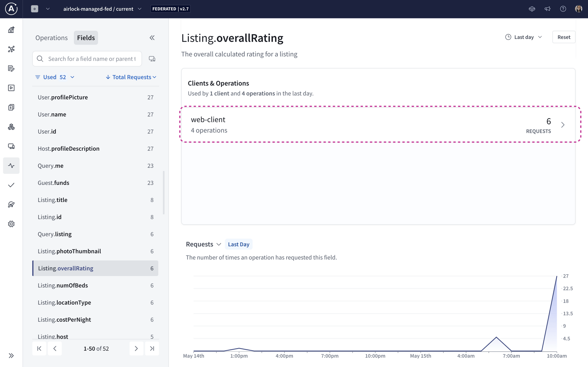Toggle the Used filter in the fields panel
588x367 pixels.
(50, 77)
